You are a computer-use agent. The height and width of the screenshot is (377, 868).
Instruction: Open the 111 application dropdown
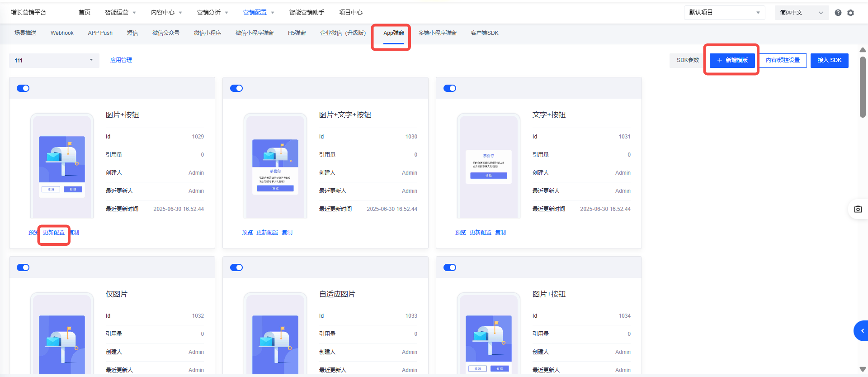tap(54, 60)
